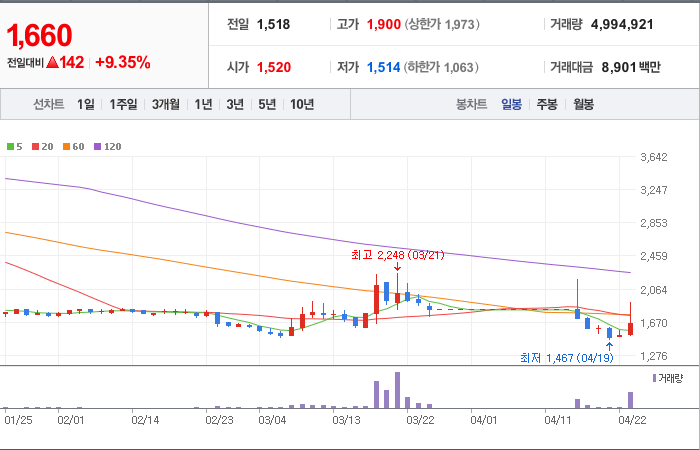
Task: Click the current price 1,660
Action: pyautogui.click(x=39, y=36)
